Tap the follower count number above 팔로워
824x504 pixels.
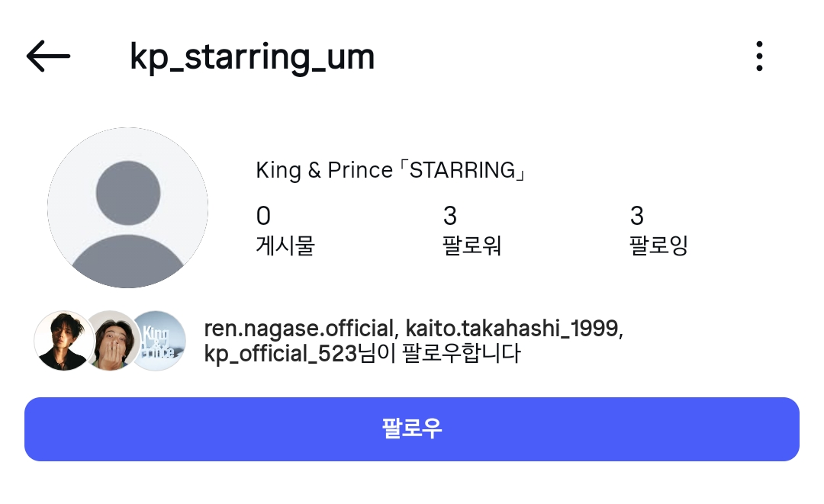[x=449, y=217]
